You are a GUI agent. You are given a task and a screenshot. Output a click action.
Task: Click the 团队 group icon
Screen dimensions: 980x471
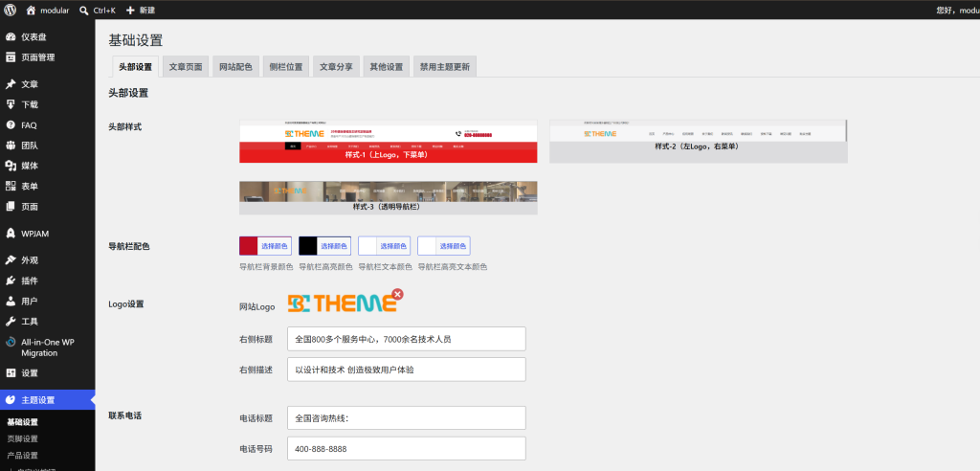11,146
